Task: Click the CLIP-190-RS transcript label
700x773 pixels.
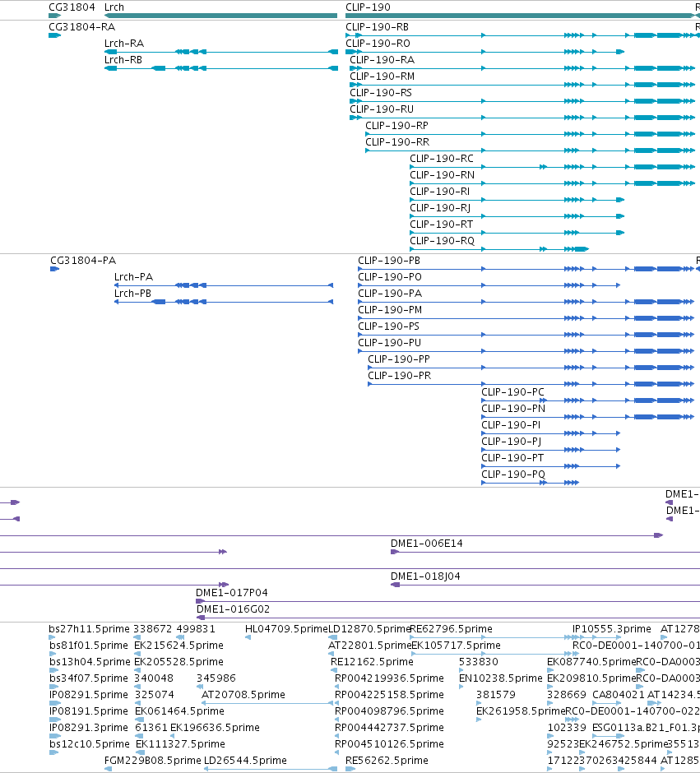Action: (381, 93)
